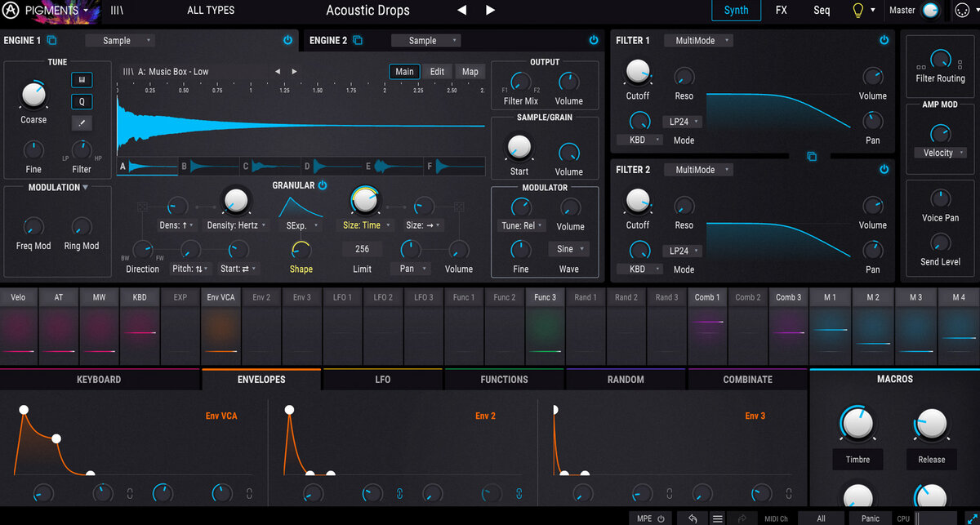Click the keyboard tuning icon in Tune
The image size is (980, 525).
(82, 80)
